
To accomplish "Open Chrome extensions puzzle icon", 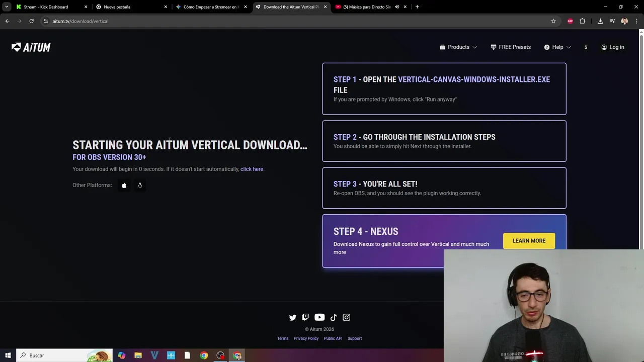I will 583,21.
